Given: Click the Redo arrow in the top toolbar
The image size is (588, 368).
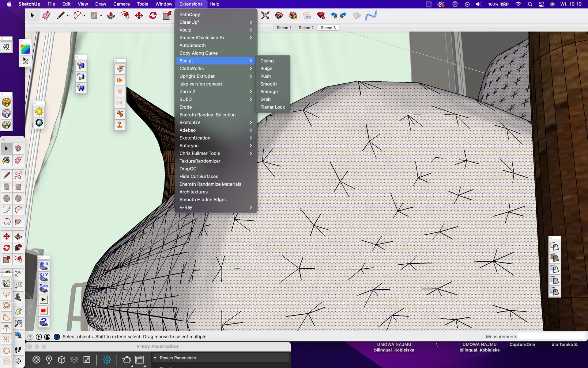Looking at the screenshot, I should point(343,15).
